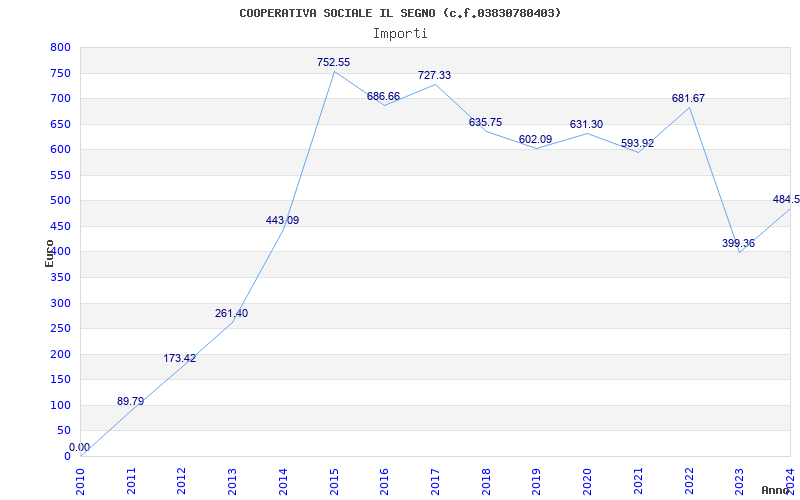The height and width of the screenshot is (500, 800).
Task: Select the 727.33 data label
Action: click(434, 75)
